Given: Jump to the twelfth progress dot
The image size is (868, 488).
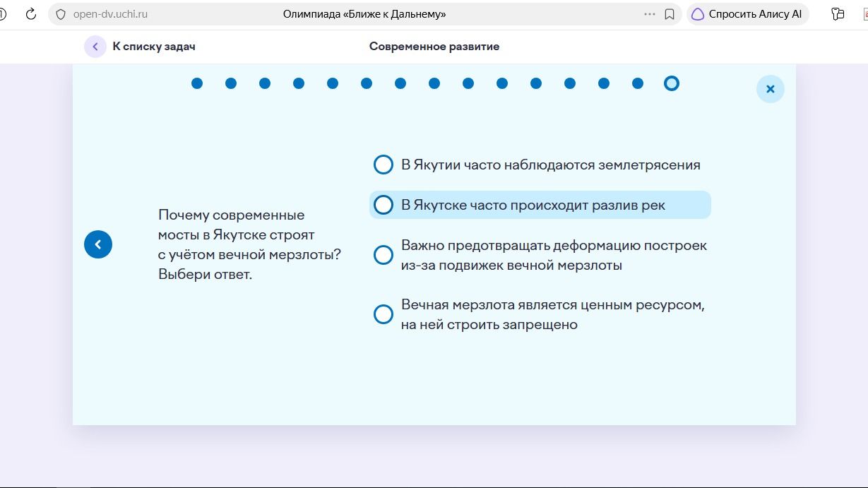Looking at the screenshot, I should 570,83.
